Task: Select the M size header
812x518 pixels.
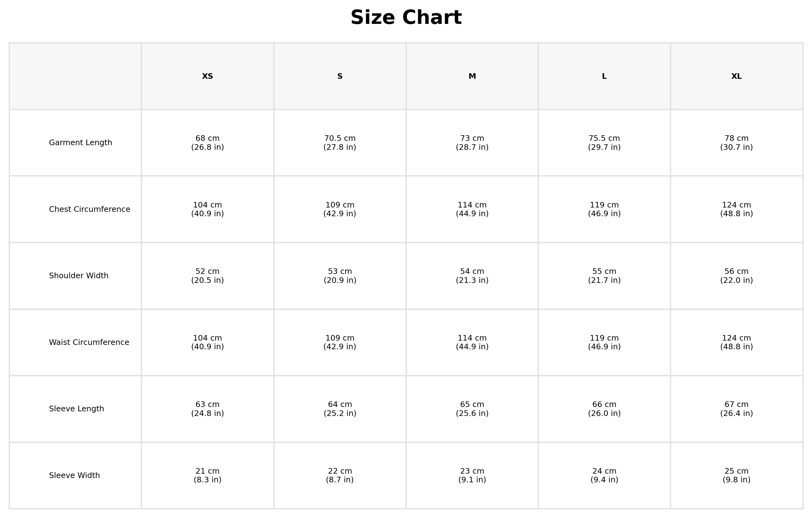Action: point(472,76)
